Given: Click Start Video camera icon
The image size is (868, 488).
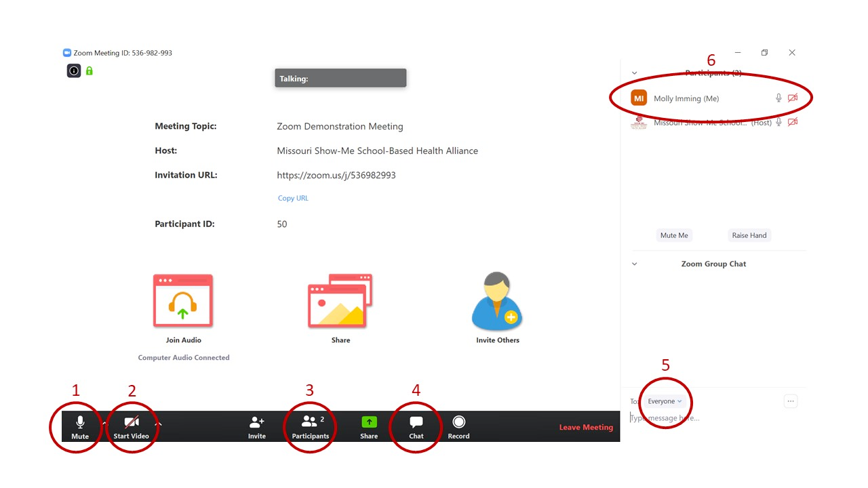Looking at the screenshot, I should pyautogui.click(x=132, y=423).
